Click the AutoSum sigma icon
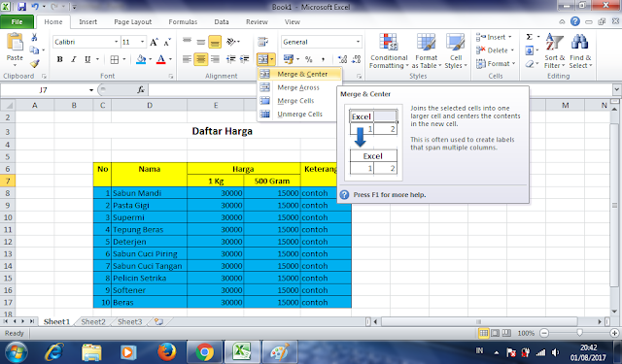 529,37
